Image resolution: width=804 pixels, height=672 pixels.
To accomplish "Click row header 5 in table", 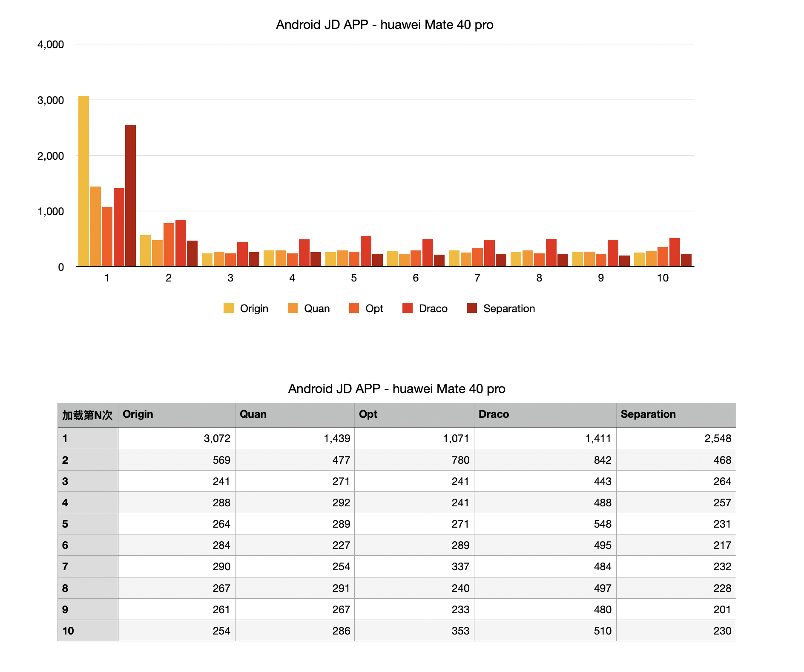I will (x=88, y=524).
